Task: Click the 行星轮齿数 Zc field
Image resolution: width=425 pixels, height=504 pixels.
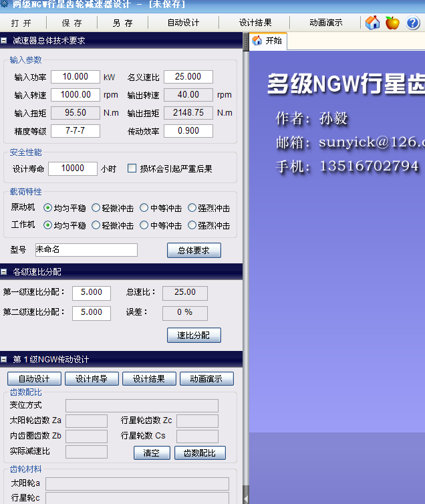Action: pyautogui.click(x=198, y=420)
